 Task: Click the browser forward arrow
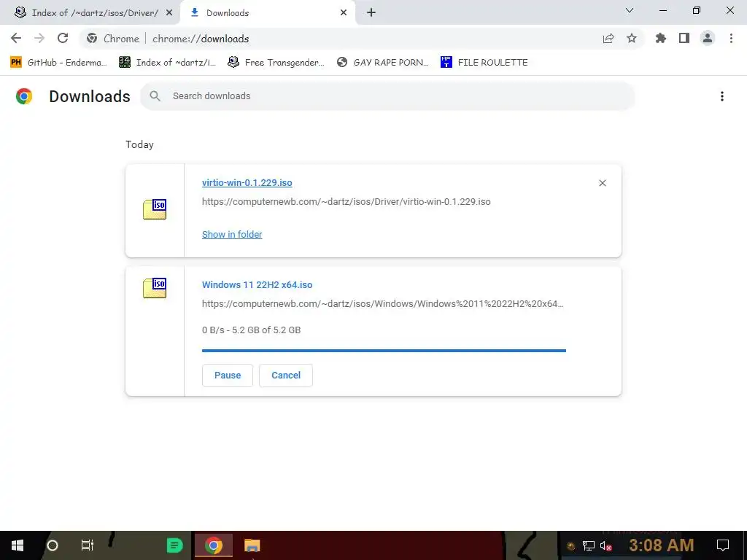tap(39, 38)
